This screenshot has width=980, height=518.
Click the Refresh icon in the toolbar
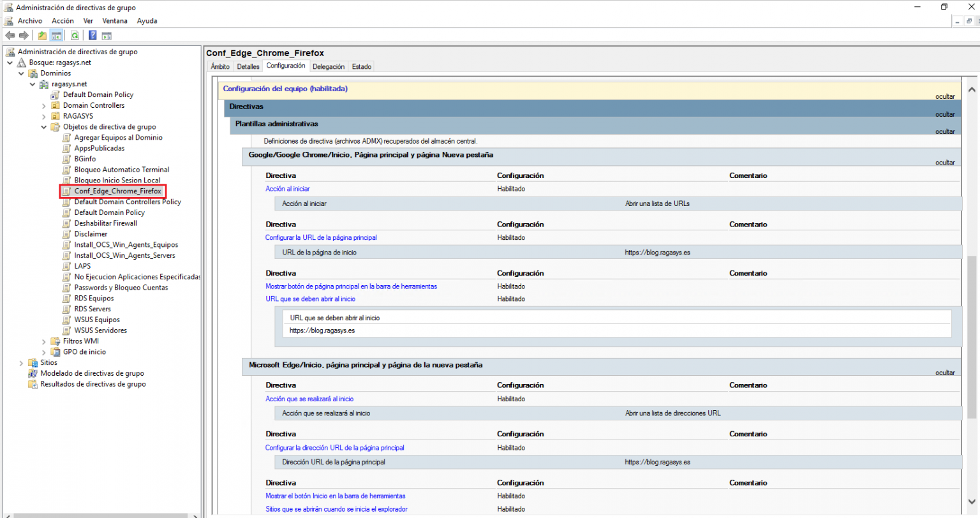pos(75,35)
